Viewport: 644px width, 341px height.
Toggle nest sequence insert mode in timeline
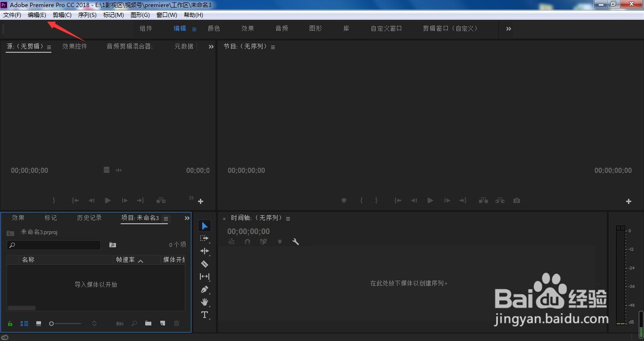click(231, 242)
